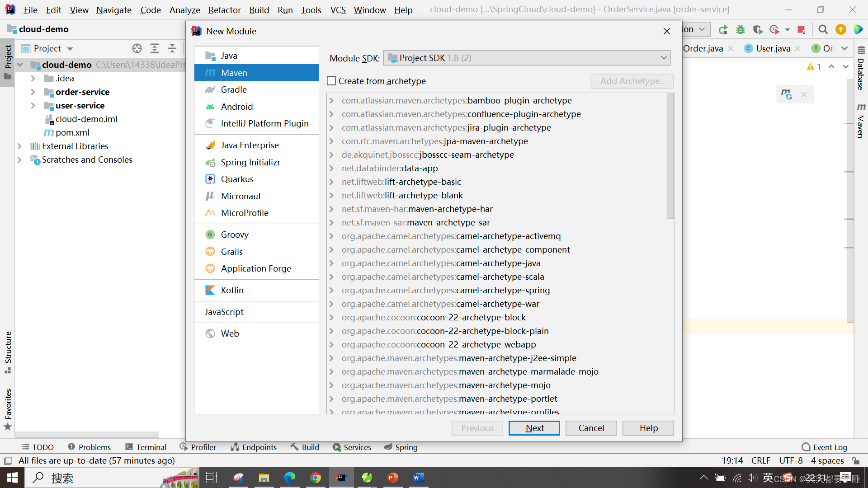Switch to User.java editor tab
Viewport: 868px width, 488px height.
click(773, 48)
